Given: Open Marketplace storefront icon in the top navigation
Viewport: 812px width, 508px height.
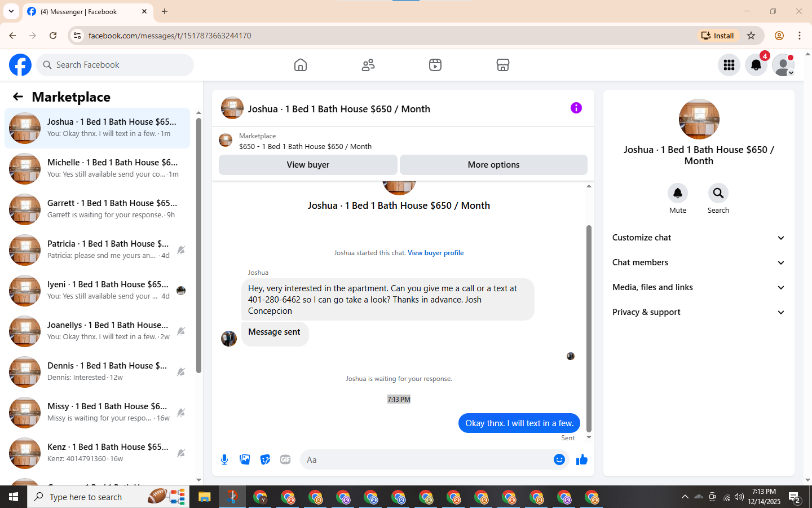Looking at the screenshot, I should (503, 65).
